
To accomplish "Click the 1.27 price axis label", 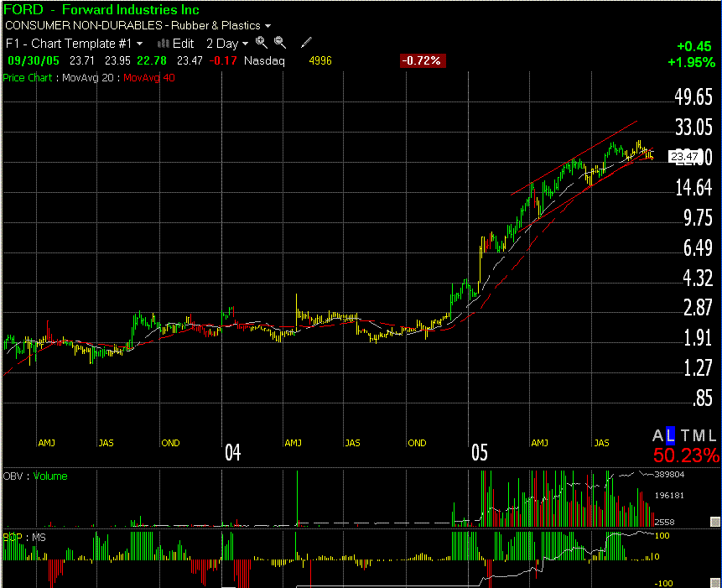I will click(x=698, y=368).
